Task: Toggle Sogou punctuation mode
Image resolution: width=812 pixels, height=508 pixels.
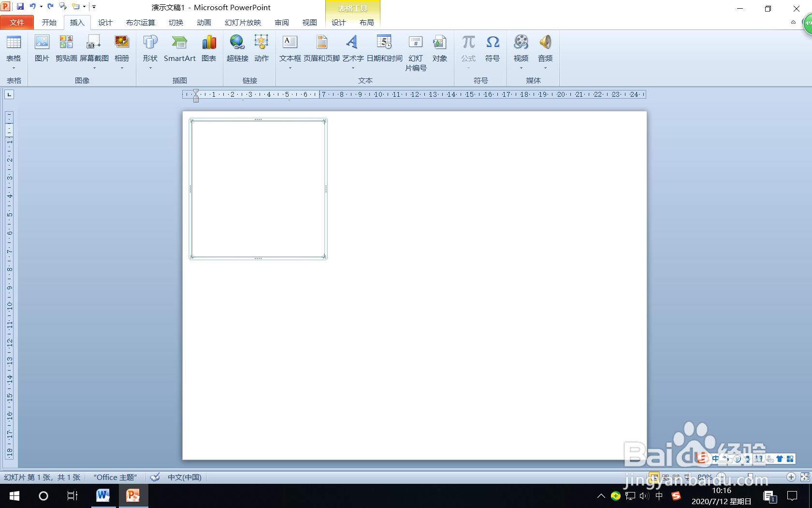Action: tap(726, 459)
